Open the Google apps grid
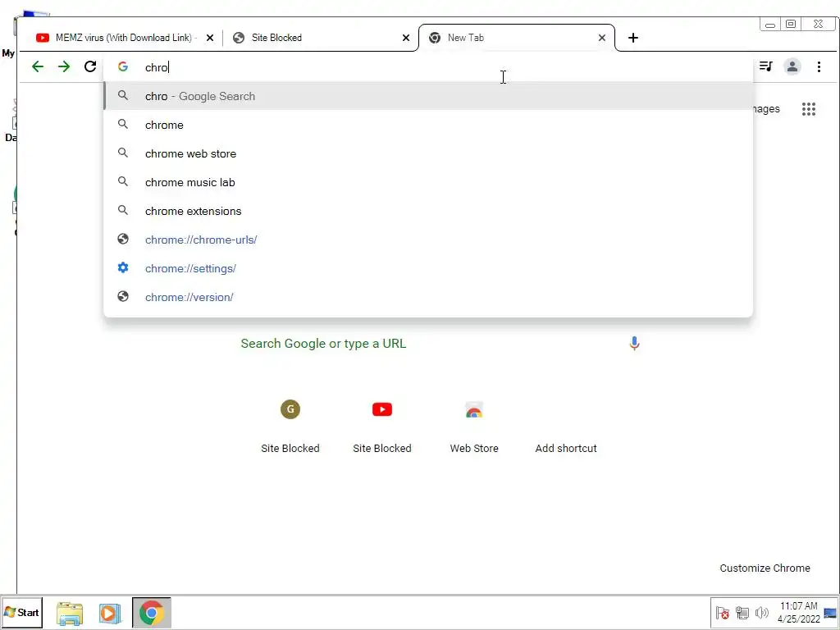This screenshot has width=840, height=630. point(808,109)
